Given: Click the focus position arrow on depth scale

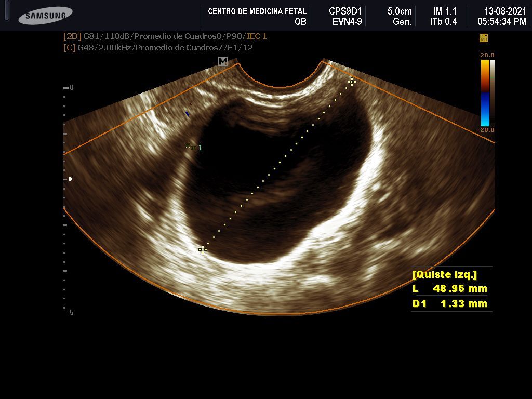Looking at the screenshot, I should click(x=71, y=179).
